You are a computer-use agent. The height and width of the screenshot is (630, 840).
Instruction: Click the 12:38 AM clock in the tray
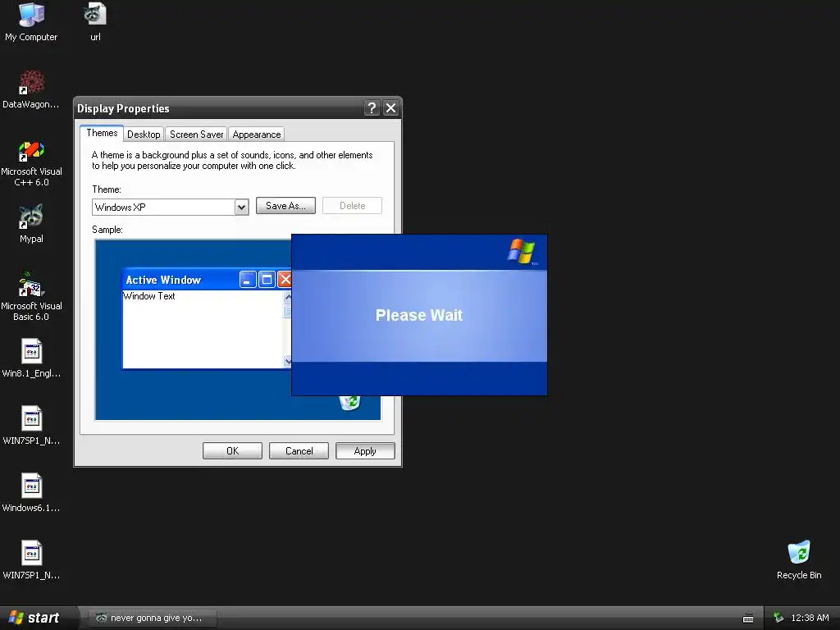810,618
